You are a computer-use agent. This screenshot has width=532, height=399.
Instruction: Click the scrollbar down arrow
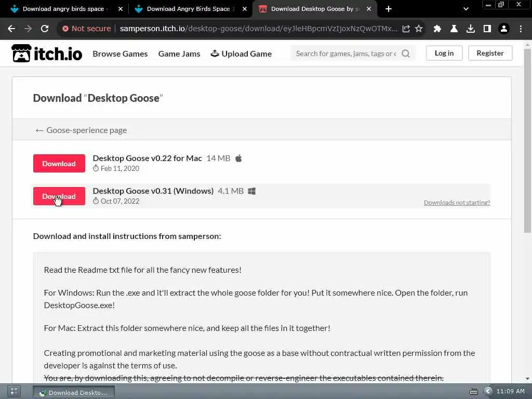527,379
